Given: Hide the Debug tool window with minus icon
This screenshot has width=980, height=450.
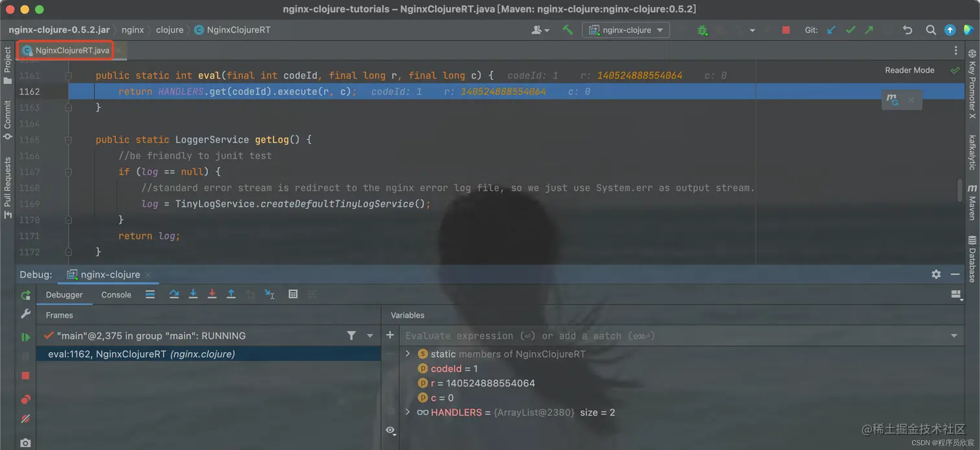Looking at the screenshot, I should click(x=955, y=274).
